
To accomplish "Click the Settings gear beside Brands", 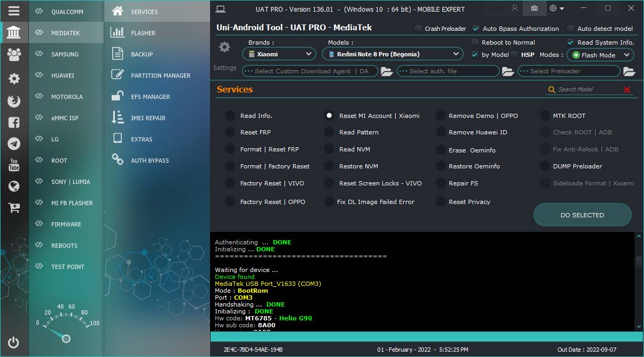I will click(x=224, y=47).
